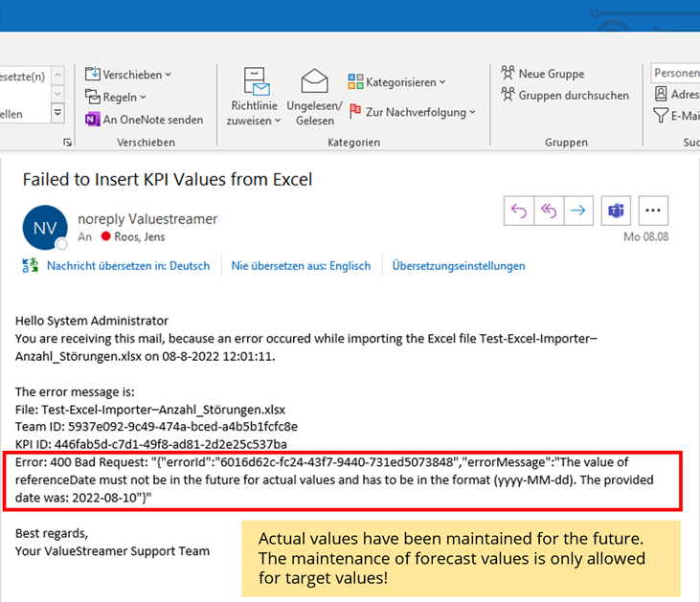This screenshot has height=602, width=700.
Task: Click Gruppen durchsuchen button
Action: click(564, 95)
